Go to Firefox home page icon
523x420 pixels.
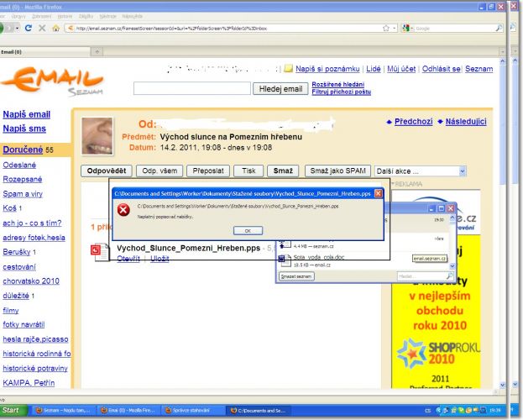pyautogui.click(x=55, y=28)
